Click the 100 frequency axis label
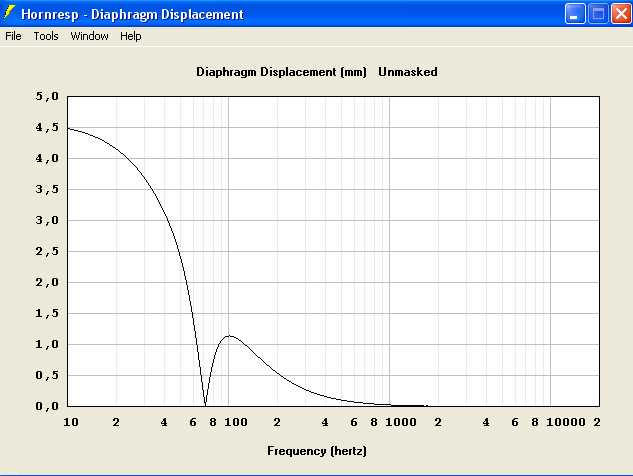This screenshot has width=633, height=476. [236, 422]
